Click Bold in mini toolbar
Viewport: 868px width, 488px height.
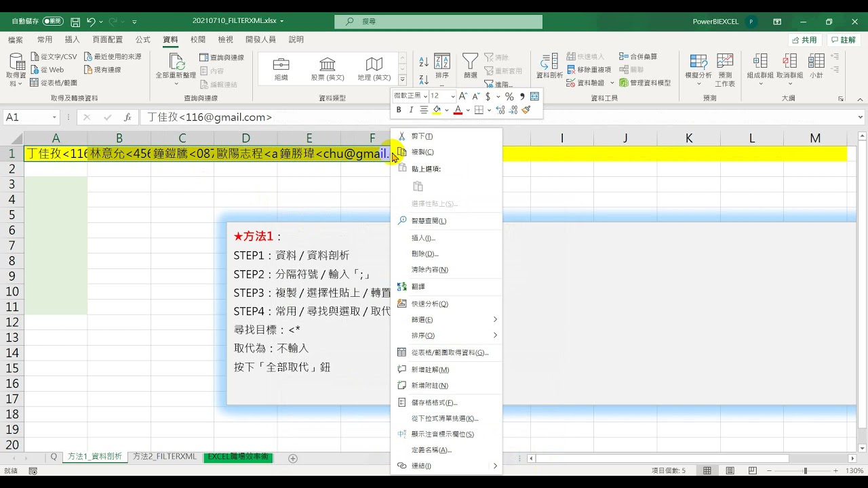399,110
